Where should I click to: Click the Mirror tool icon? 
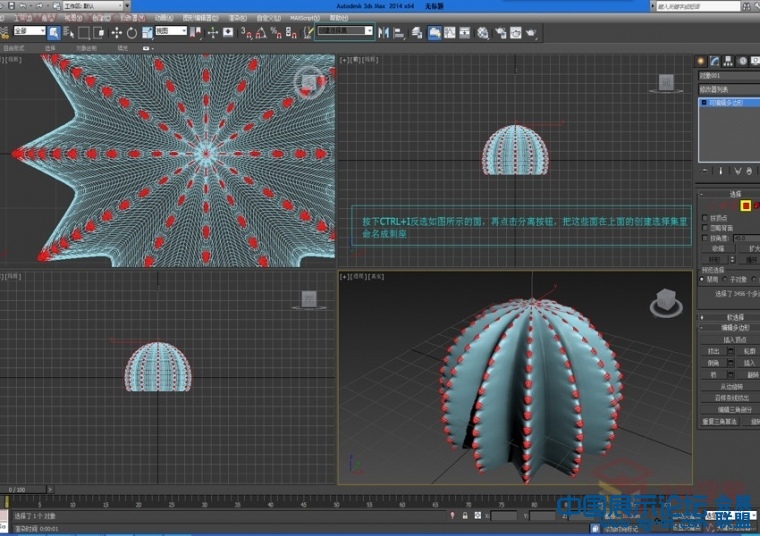pyautogui.click(x=383, y=33)
